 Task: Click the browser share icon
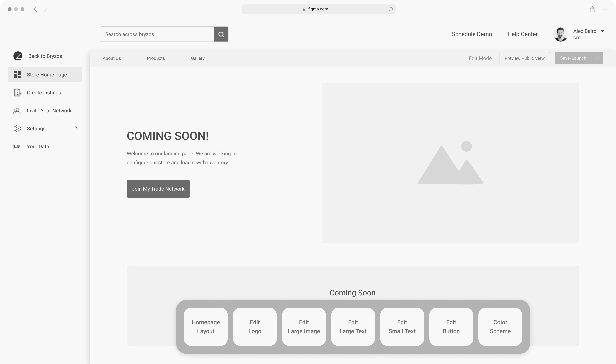point(592,9)
